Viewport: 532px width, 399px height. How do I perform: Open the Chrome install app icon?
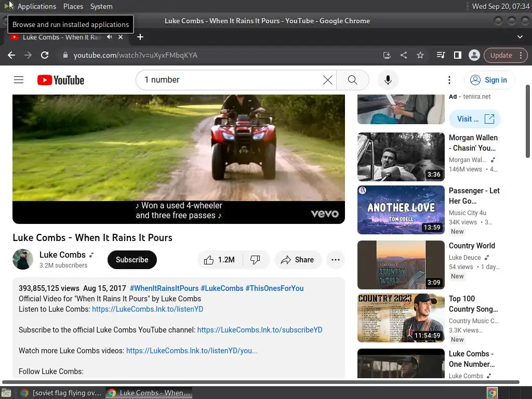[x=387, y=55]
